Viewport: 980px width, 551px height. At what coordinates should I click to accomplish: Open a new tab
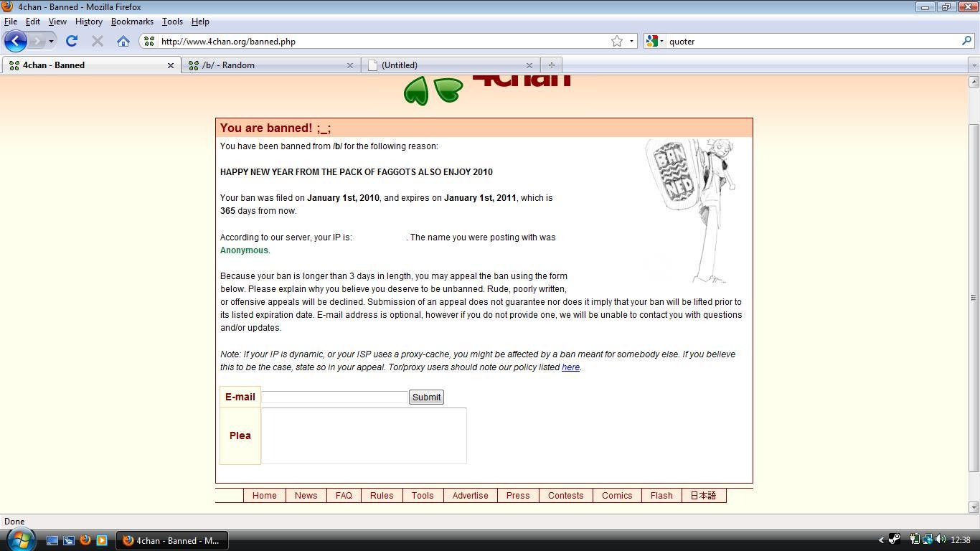[551, 65]
